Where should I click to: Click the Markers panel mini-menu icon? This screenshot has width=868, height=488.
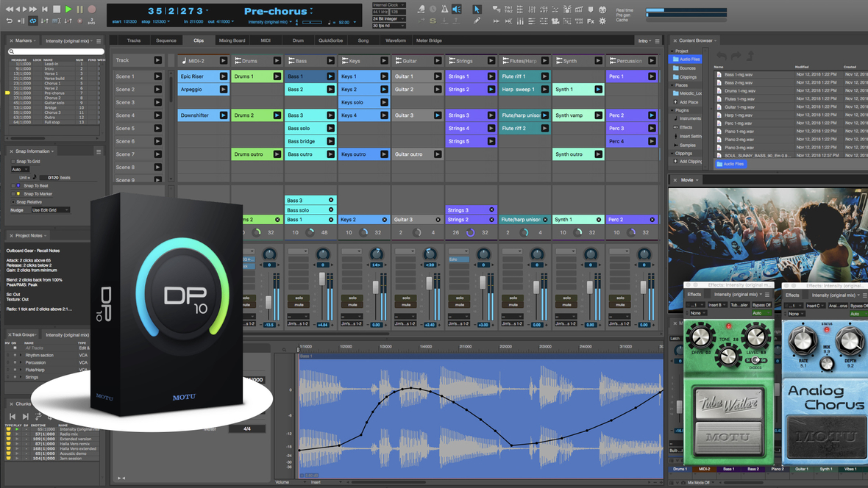pyautogui.click(x=99, y=41)
